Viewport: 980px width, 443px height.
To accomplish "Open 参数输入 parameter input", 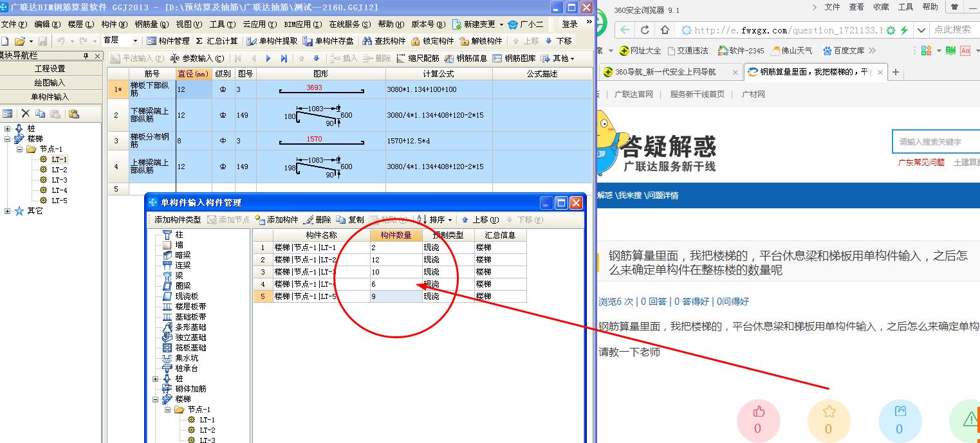I will (x=199, y=59).
